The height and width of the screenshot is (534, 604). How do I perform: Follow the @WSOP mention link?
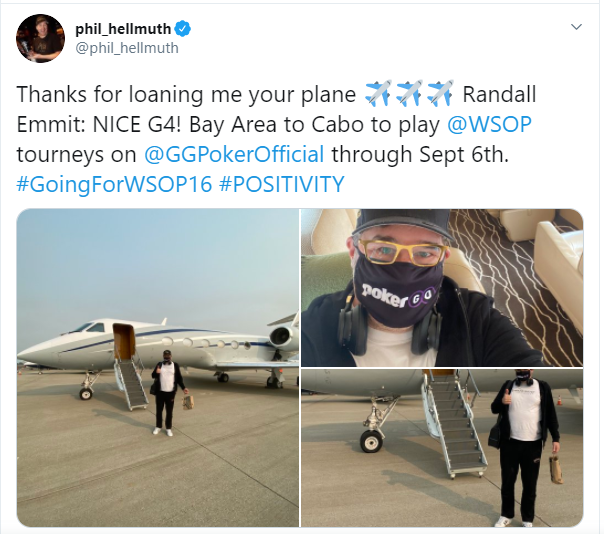coord(489,124)
